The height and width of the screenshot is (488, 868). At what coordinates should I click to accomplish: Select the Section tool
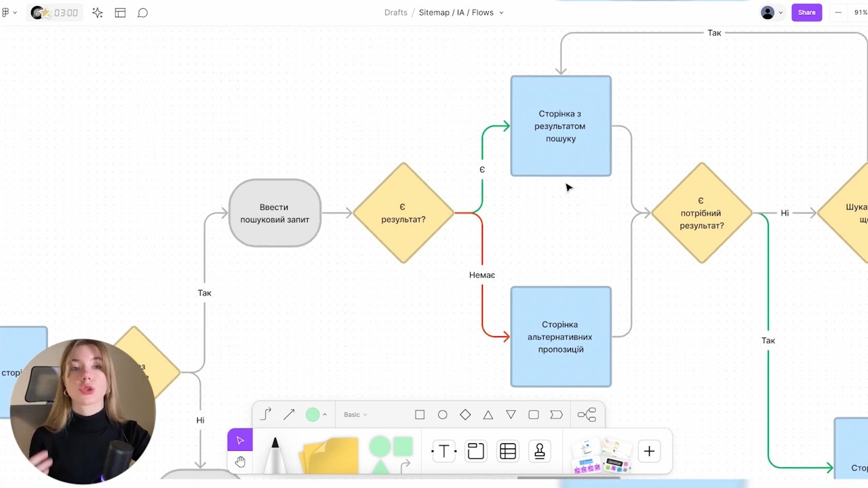pos(476,451)
